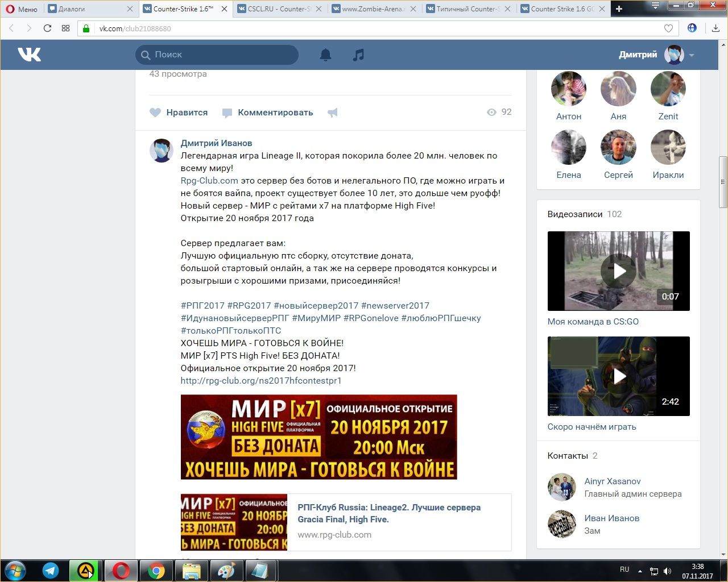Add page to bookmarks with heart icon
The height and width of the screenshot is (582, 728).
click(668, 28)
